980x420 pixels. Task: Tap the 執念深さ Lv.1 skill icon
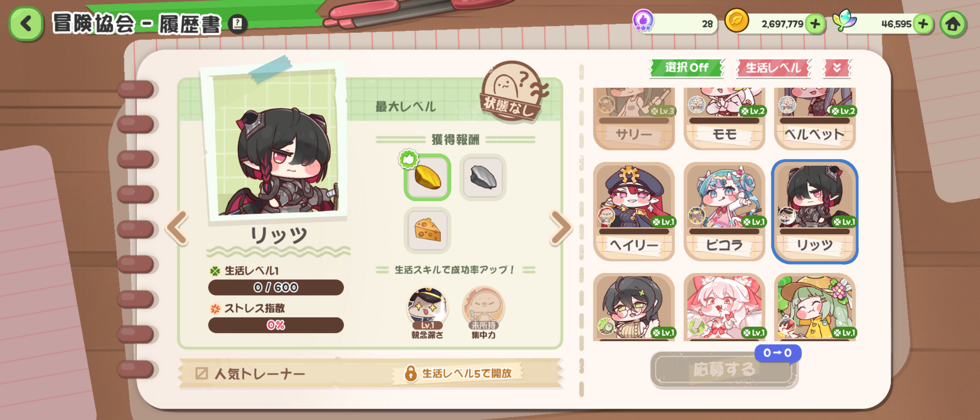pos(427,308)
